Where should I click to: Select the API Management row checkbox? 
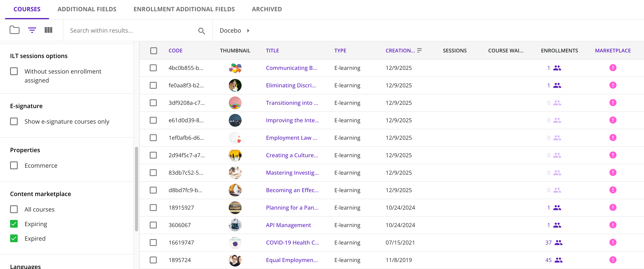[x=153, y=225]
